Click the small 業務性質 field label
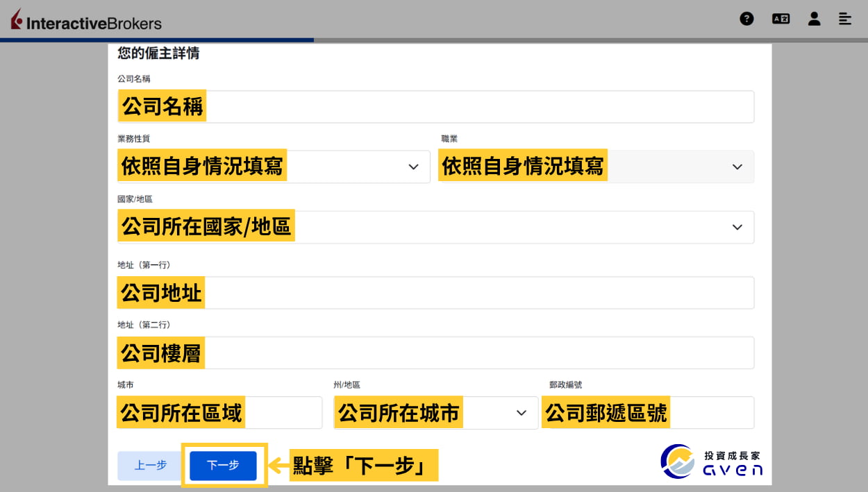The width and height of the screenshot is (868, 492). (x=133, y=139)
